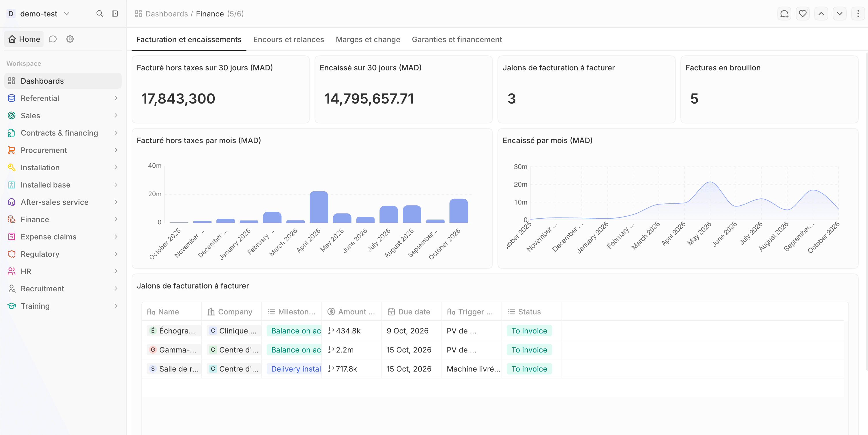Expand the Finance section chevron
The height and width of the screenshot is (435, 868).
pyautogui.click(x=116, y=219)
